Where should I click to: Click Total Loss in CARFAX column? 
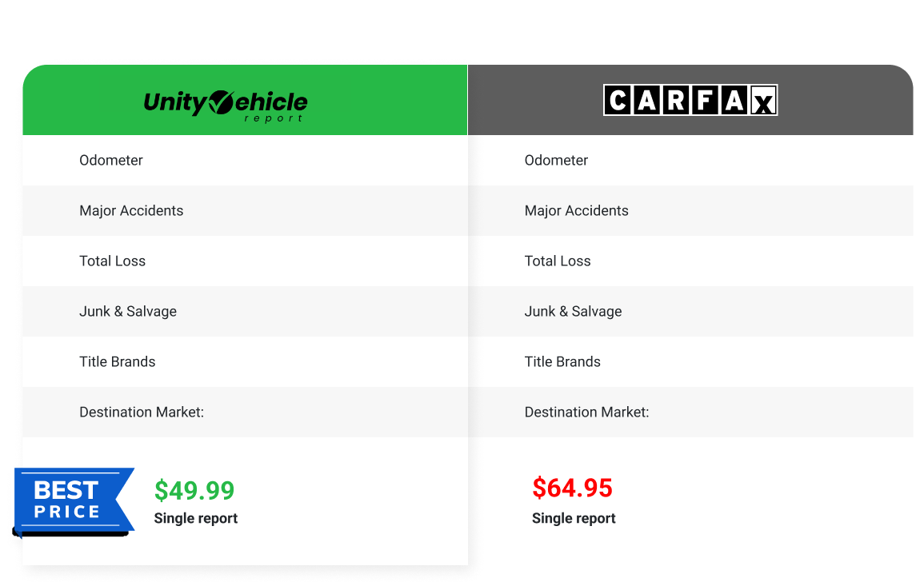point(558,261)
